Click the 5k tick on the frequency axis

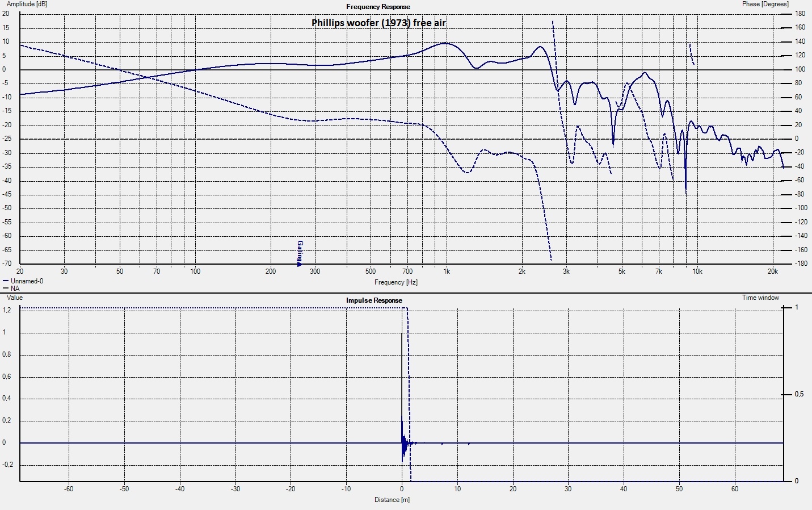(x=621, y=271)
